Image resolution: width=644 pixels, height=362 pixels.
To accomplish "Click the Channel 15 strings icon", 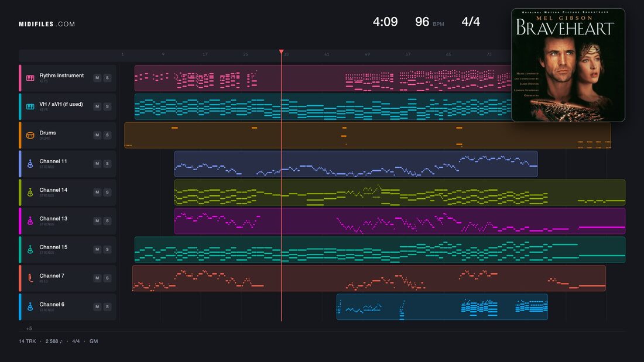I will [30, 250].
